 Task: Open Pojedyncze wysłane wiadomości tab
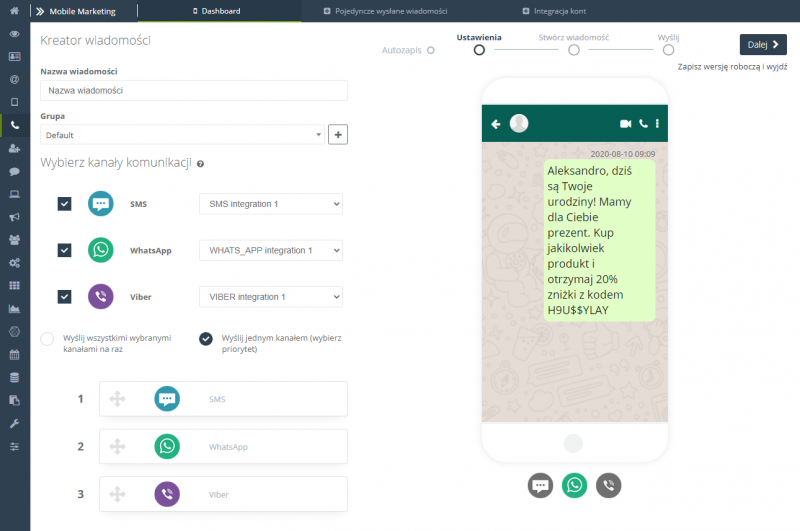point(386,11)
